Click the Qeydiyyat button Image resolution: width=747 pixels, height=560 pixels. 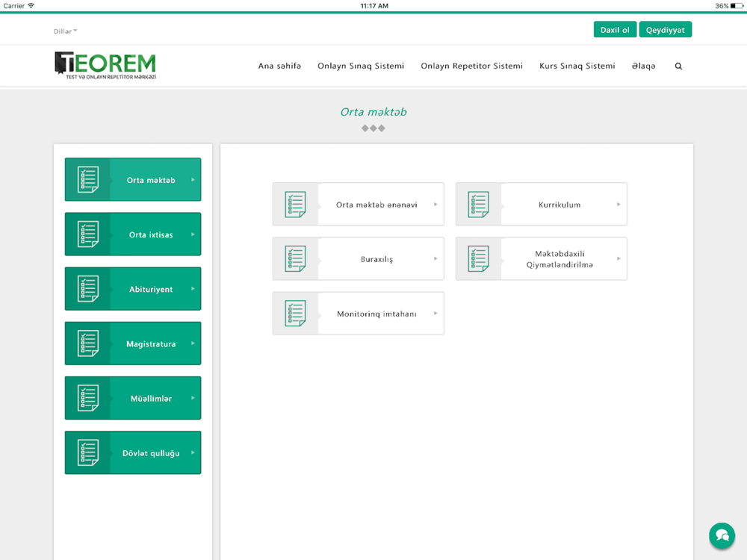click(665, 30)
